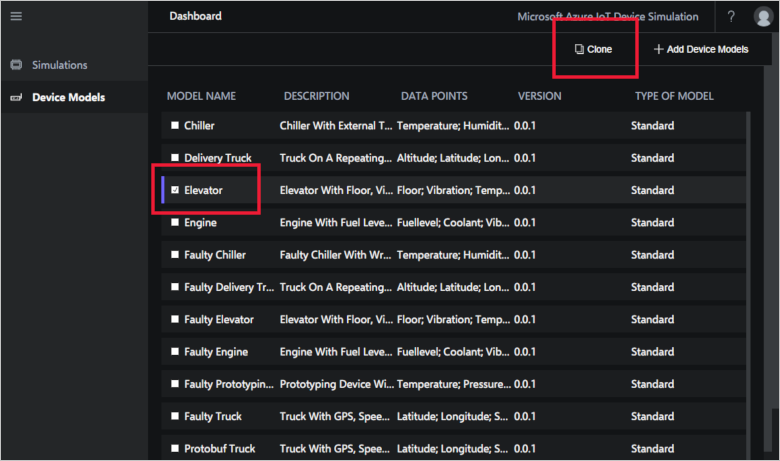780x461 pixels.
Task: Click Microsoft Azure IoT Device Simulation title
Action: pos(608,17)
